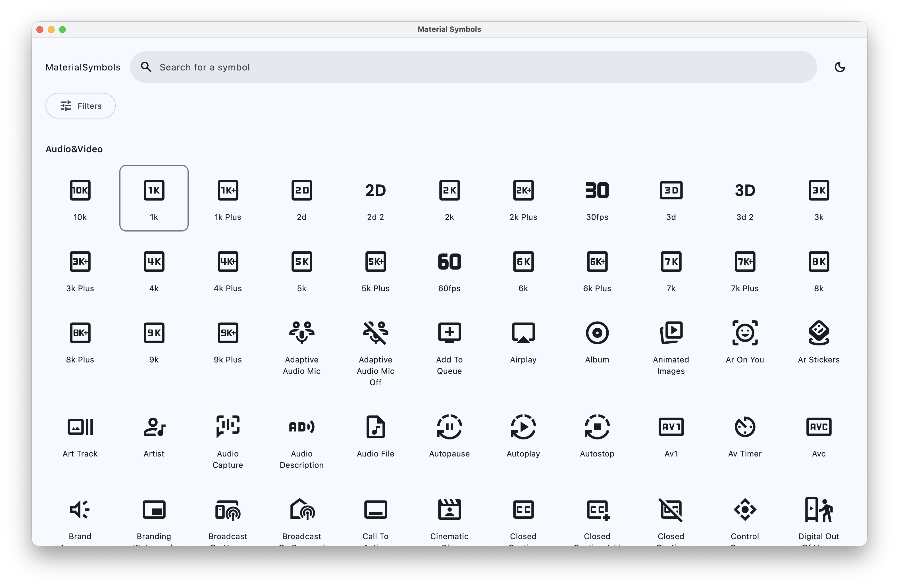899x588 pixels.
Task: Choose the 5k Plus symbol
Action: point(375,261)
